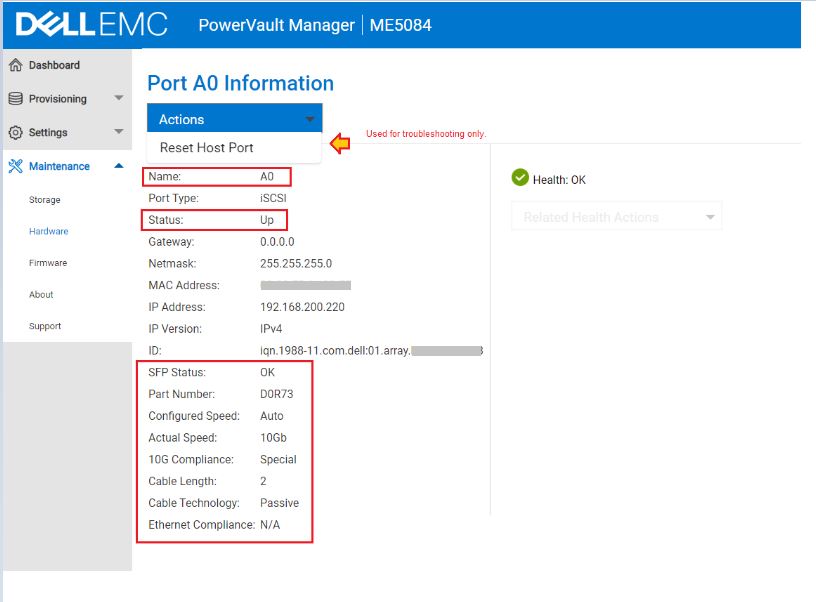Viewport: 816px width, 602px height.
Task: Expand the Settings menu arrow
Action: [118, 132]
